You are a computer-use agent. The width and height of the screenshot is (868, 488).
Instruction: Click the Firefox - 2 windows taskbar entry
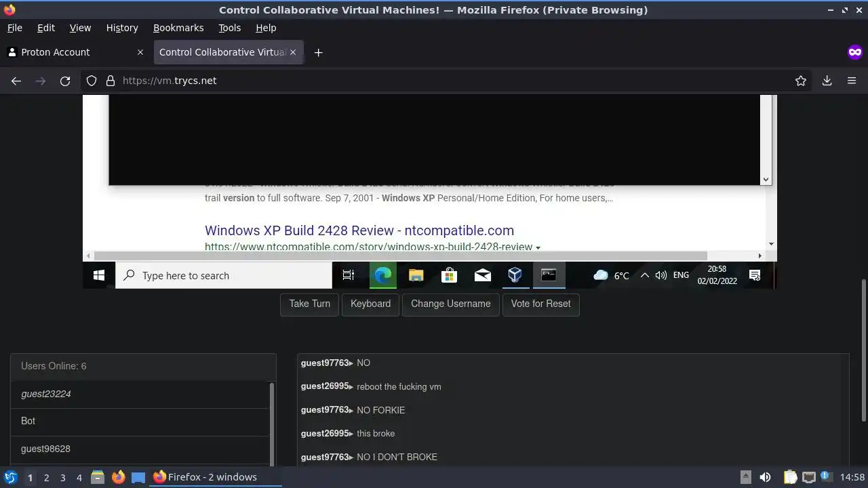point(216,477)
